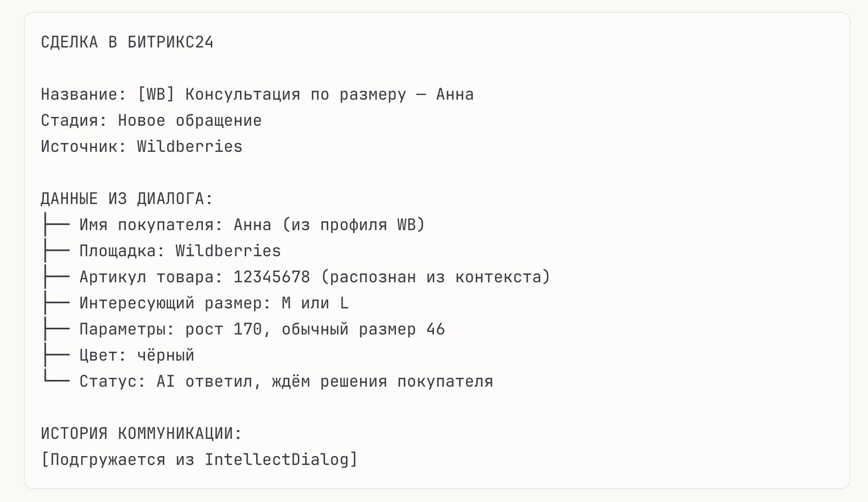Click 'ждём решения покупателя' status text
This screenshot has width=868, height=502.
tap(382, 381)
